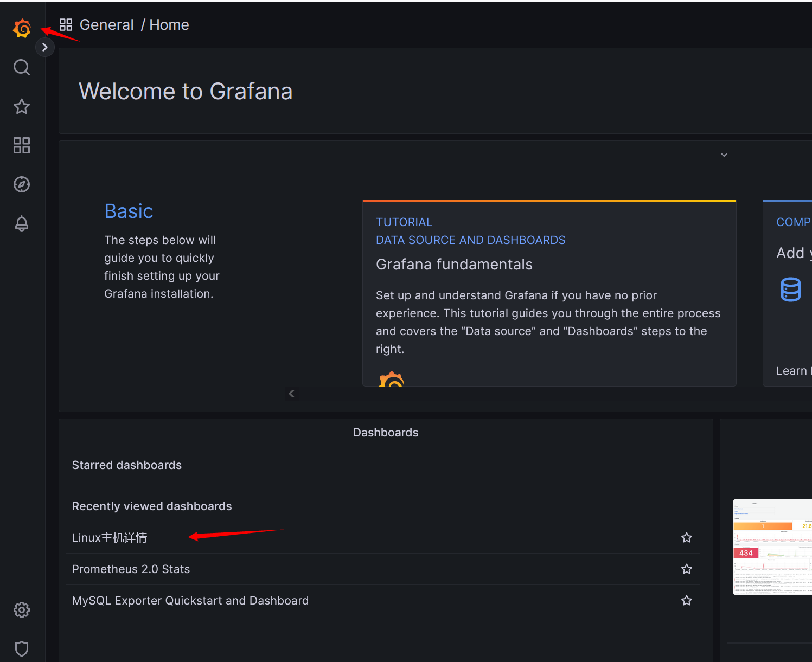The width and height of the screenshot is (812, 662).
Task: Open the Alerting bell icon
Action: point(22,223)
